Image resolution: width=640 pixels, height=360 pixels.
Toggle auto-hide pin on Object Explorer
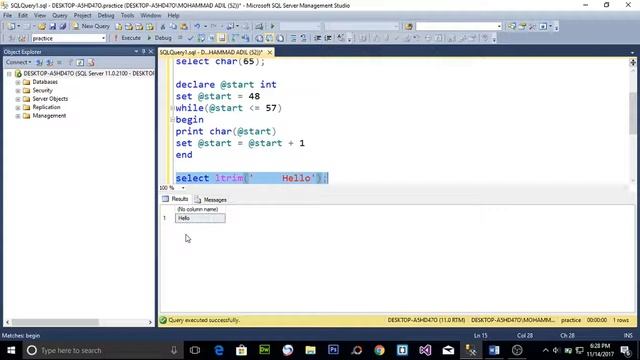143,51
